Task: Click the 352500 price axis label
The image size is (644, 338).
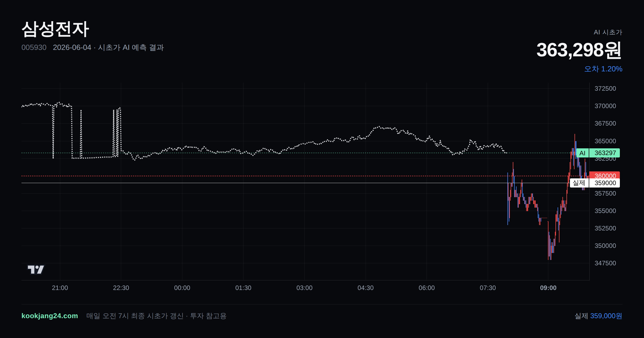Action: click(x=605, y=228)
